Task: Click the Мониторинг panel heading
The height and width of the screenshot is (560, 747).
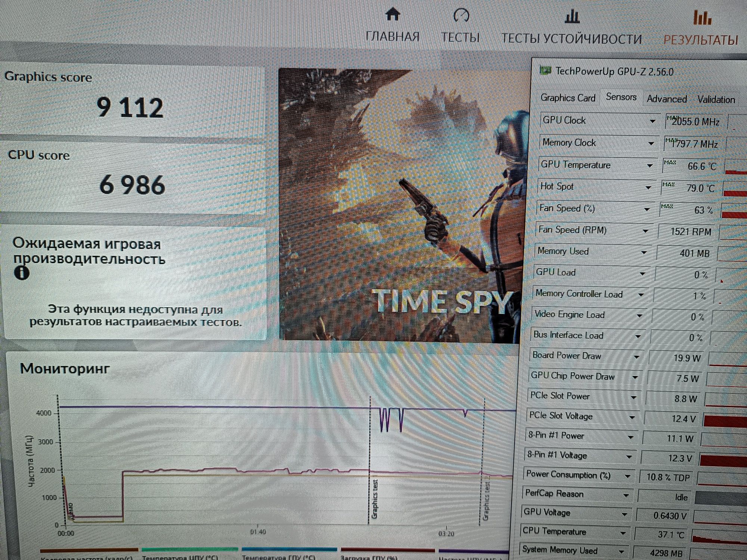Action: (x=65, y=368)
